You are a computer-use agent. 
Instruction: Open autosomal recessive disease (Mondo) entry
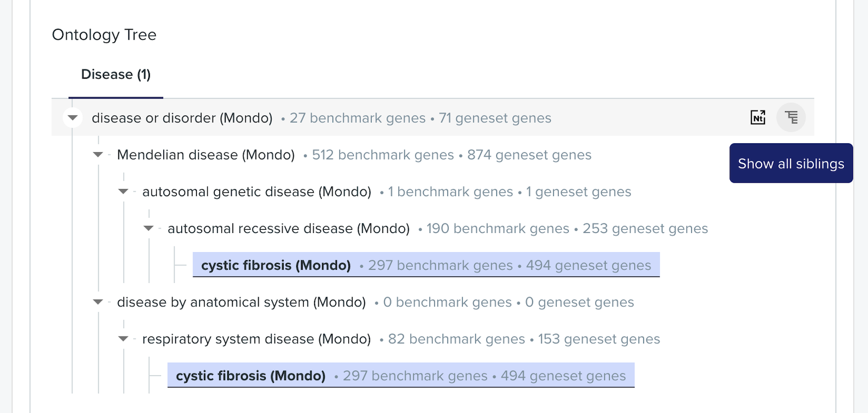tap(289, 229)
